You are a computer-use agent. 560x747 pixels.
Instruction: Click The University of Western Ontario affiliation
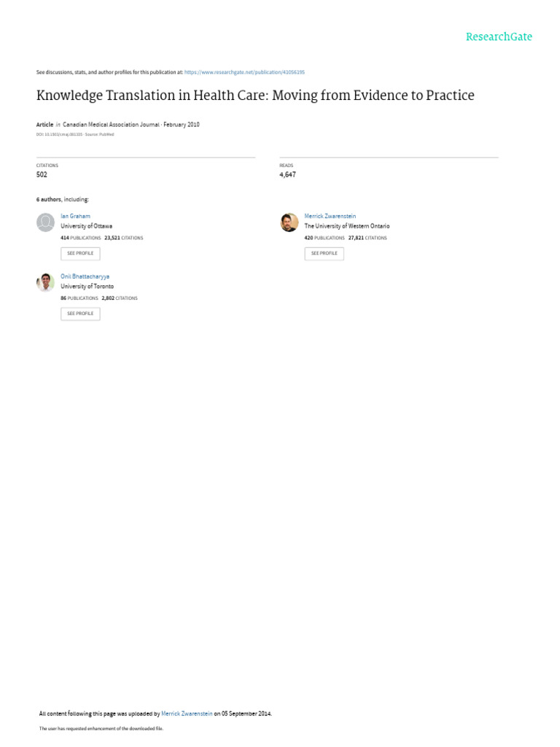coord(347,226)
